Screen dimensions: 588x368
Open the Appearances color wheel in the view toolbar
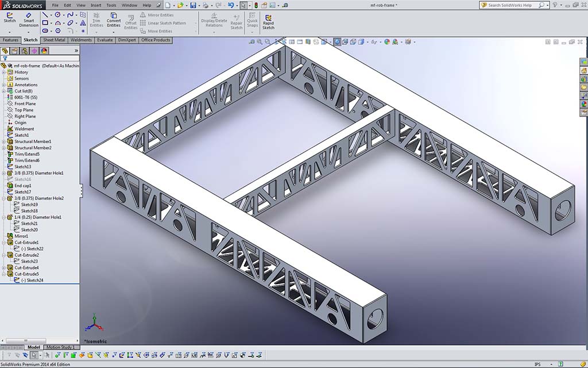click(x=387, y=42)
